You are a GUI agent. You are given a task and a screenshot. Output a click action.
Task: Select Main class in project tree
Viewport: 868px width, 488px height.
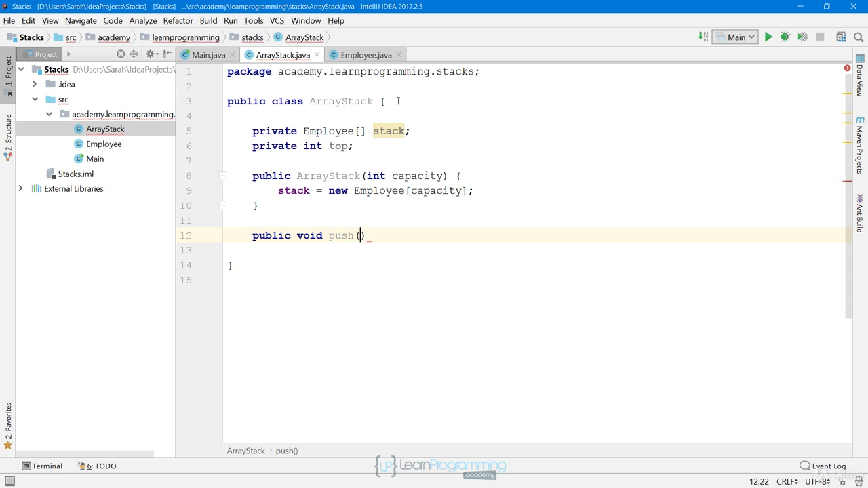click(95, 159)
